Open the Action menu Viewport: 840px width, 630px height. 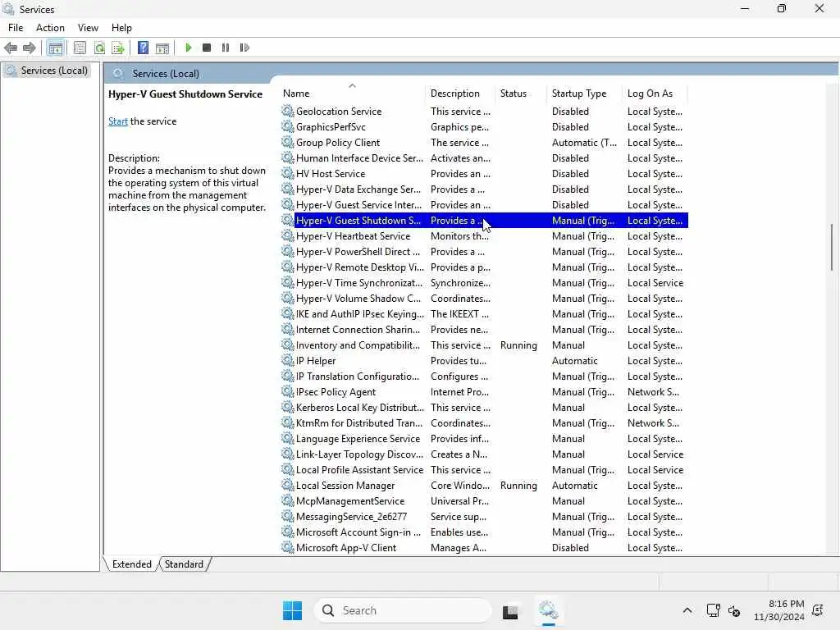click(x=50, y=28)
